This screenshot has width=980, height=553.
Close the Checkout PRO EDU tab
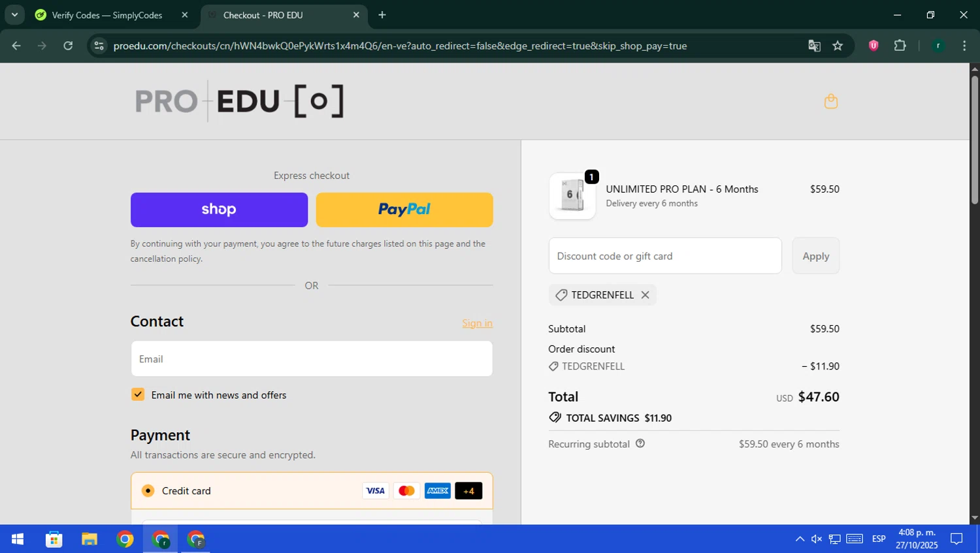click(356, 15)
